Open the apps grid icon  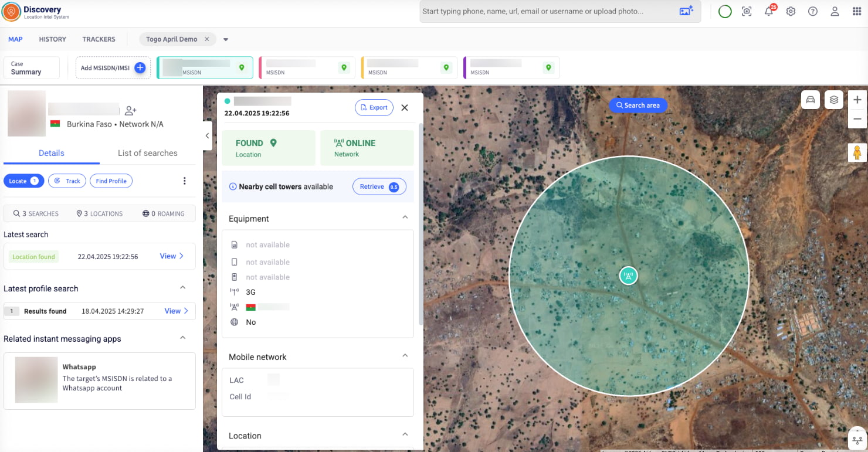(x=856, y=12)
